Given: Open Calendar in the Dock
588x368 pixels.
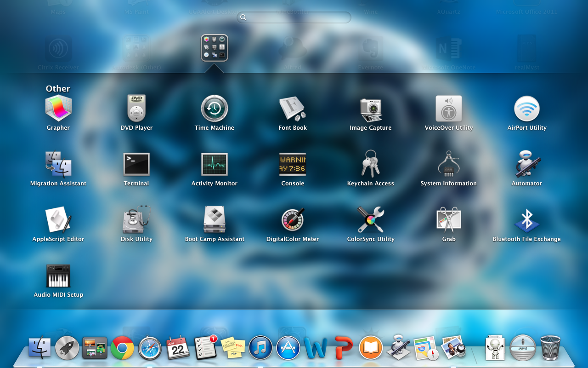Looking at the screenshot, I should [178, 347].
